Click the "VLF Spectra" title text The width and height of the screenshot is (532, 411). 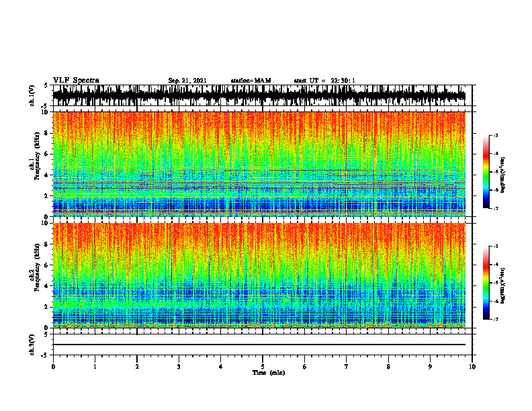76,81
